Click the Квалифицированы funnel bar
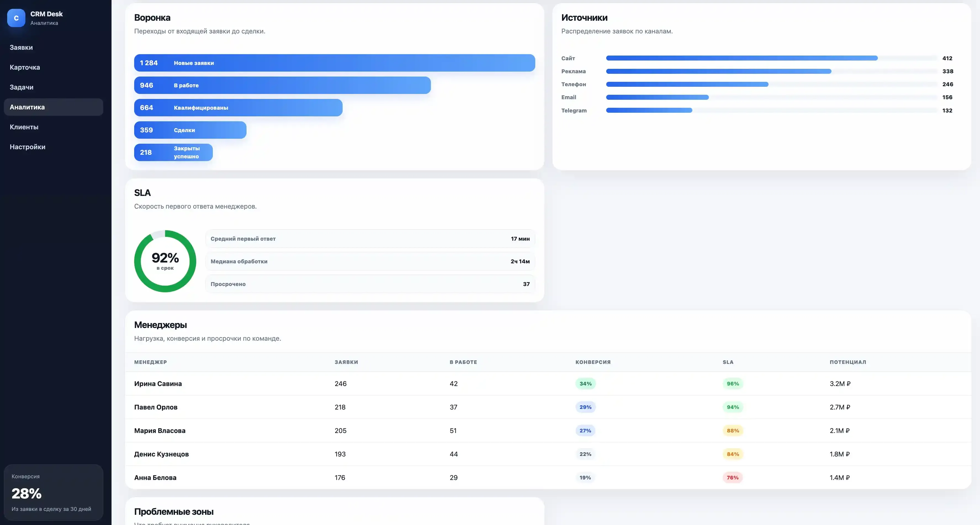 click(x=238, y=108)
